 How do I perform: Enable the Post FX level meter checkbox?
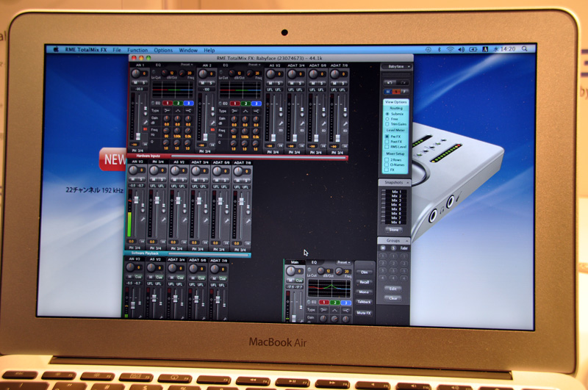point(387,142)
